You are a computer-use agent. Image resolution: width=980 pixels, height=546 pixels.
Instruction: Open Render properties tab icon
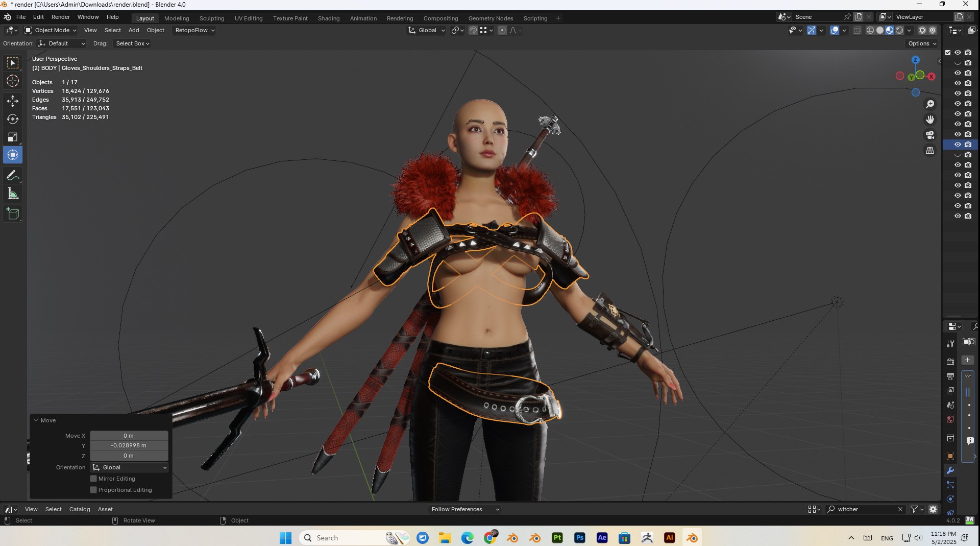pyautogui.click(x=950, y=362)
